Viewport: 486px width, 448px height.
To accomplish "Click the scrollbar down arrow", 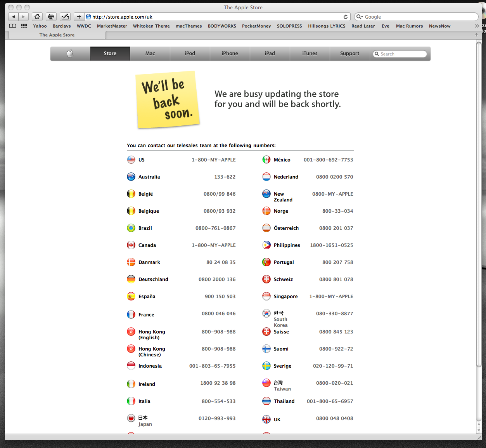I will pyautogui.click(x=479, y=430).
